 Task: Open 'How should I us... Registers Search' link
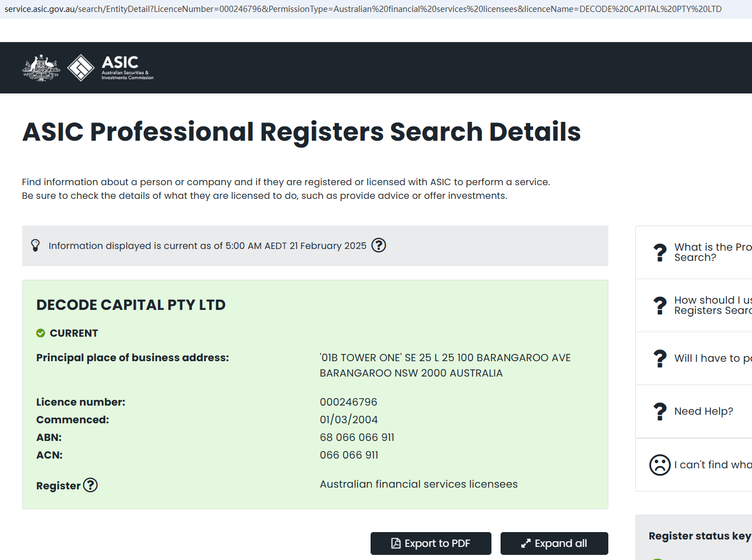[x=713, y=305]
